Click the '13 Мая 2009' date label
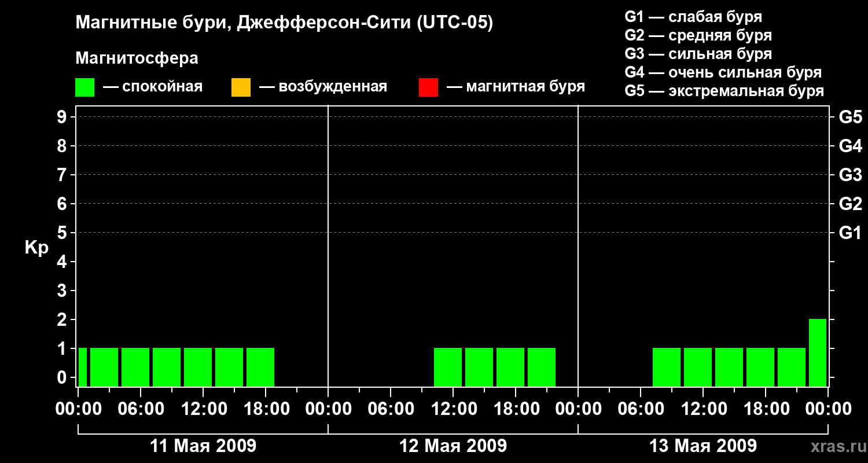Image resolution: width=868 pixels, height=463 pixels. point(703,446)
